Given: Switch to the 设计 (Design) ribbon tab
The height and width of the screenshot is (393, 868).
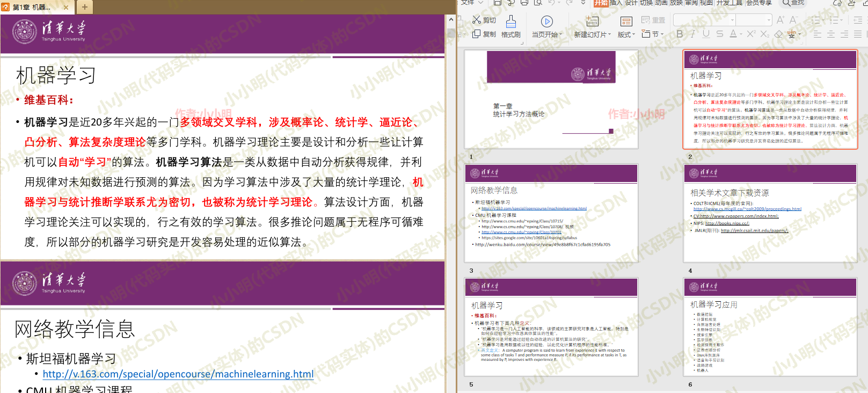Looking at the screenshot, I should pyautogui.click(x=631, y=3).
